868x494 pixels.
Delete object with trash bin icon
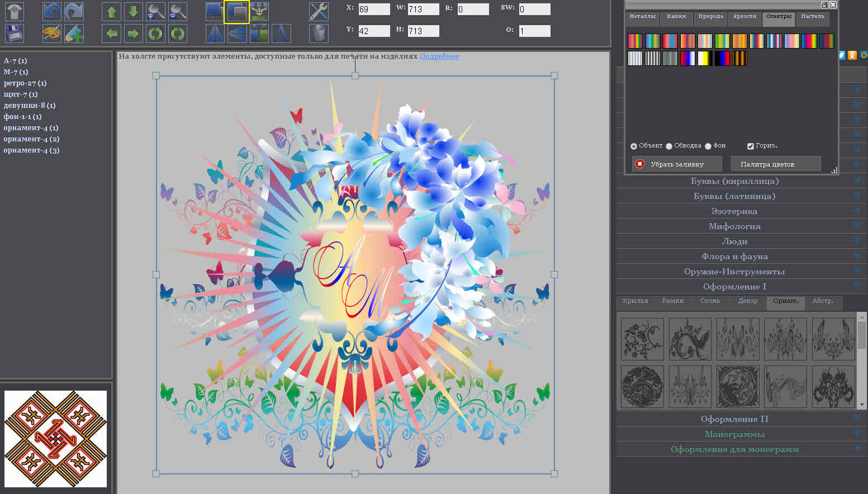pos(319,34)
